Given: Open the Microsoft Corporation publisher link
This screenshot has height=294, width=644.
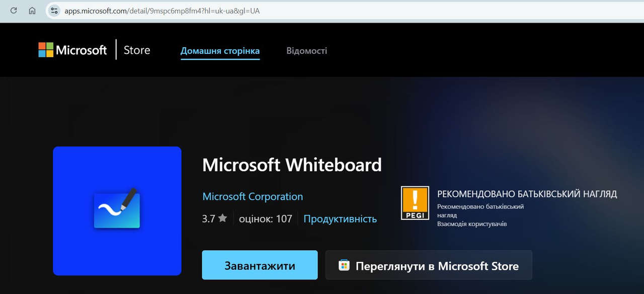Looking at the screenshot, I should point(253,196).
